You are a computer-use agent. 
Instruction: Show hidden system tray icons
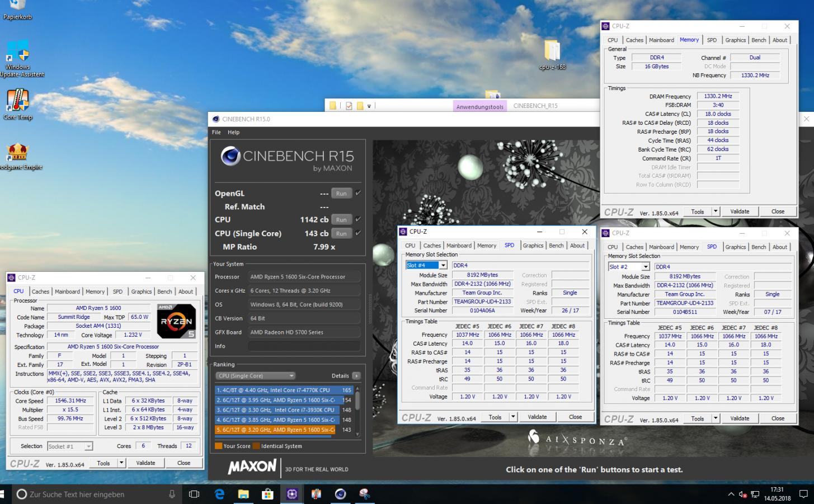[x=731, y=494]
